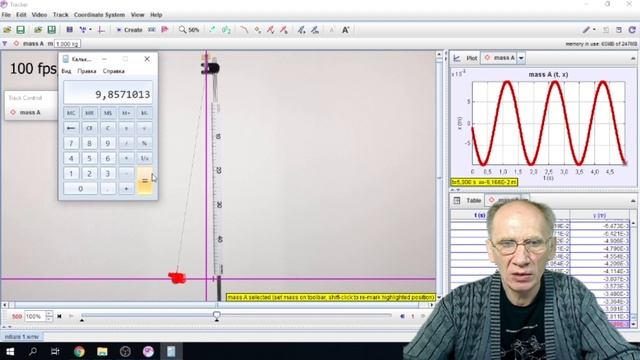Toggle the clip settings icon
The height and width of the screenshot is (360, 640).
(70, 30)
